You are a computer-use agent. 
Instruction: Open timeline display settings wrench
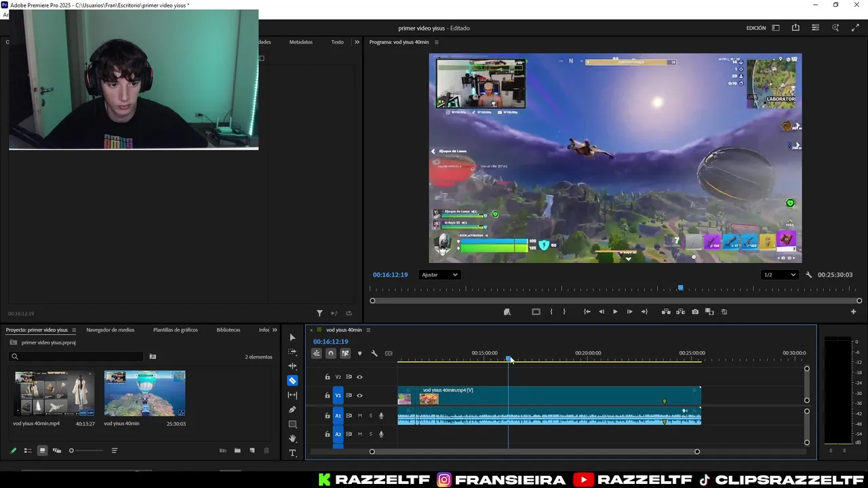[x=374, y=353]
